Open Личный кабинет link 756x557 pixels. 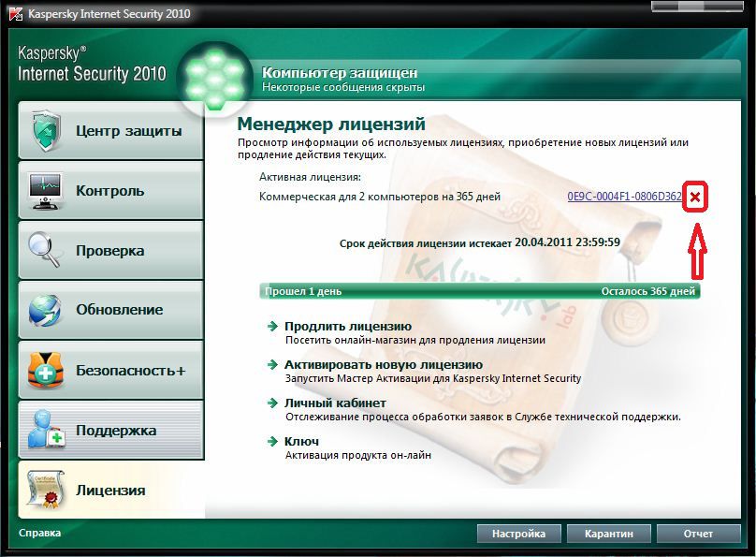coord(335,403)
